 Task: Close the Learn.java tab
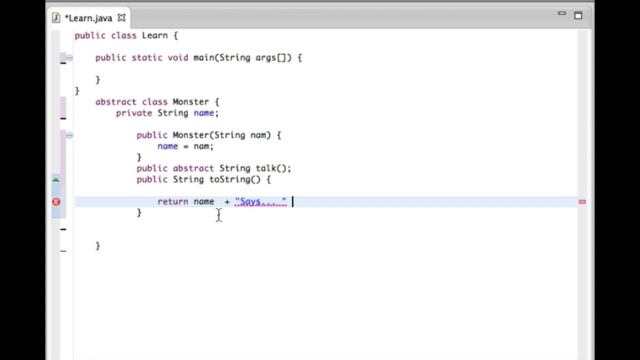coord(122,18)
